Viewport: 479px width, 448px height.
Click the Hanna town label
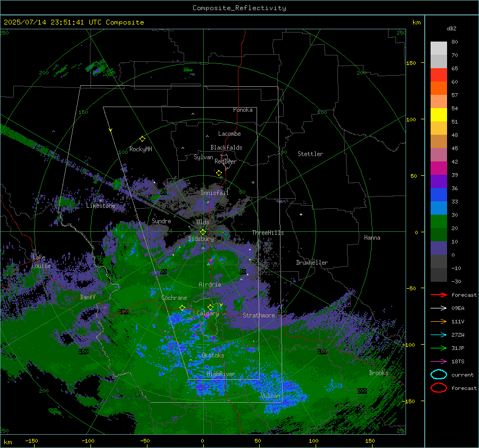(x=372, y=238)
